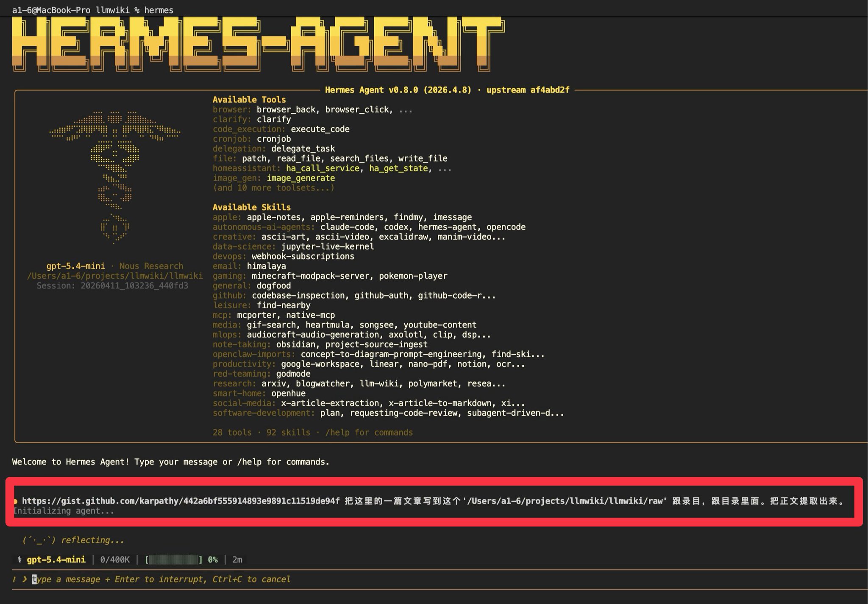Click the 'codebase-inspection' skill
868x604 pixels.
click(x=298, y=296)
